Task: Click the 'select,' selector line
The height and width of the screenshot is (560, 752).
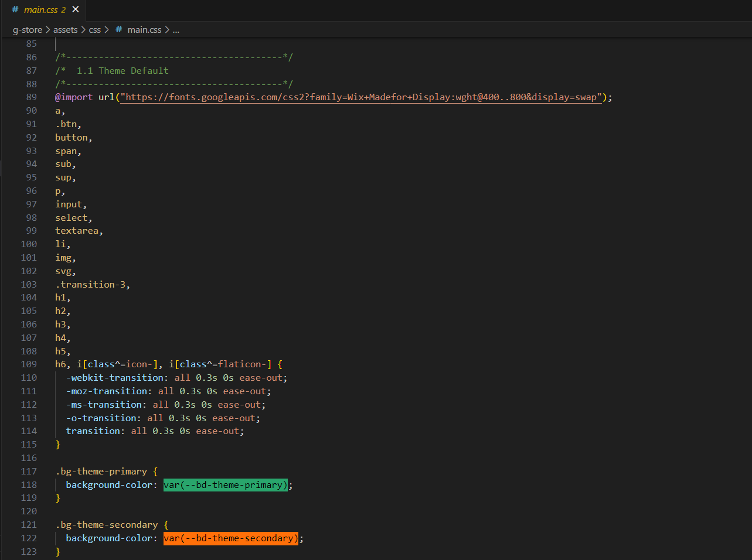Action: (x=74, y=218)
